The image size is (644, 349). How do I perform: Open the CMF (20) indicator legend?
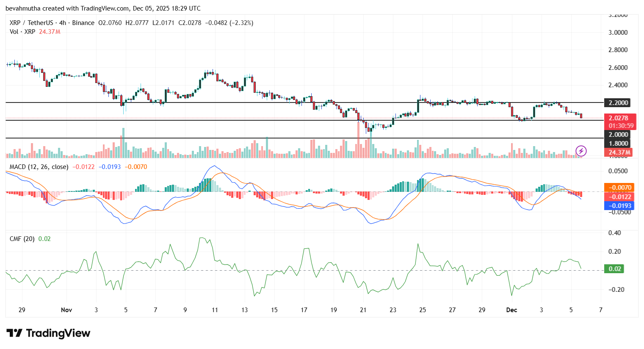[22, 239]
